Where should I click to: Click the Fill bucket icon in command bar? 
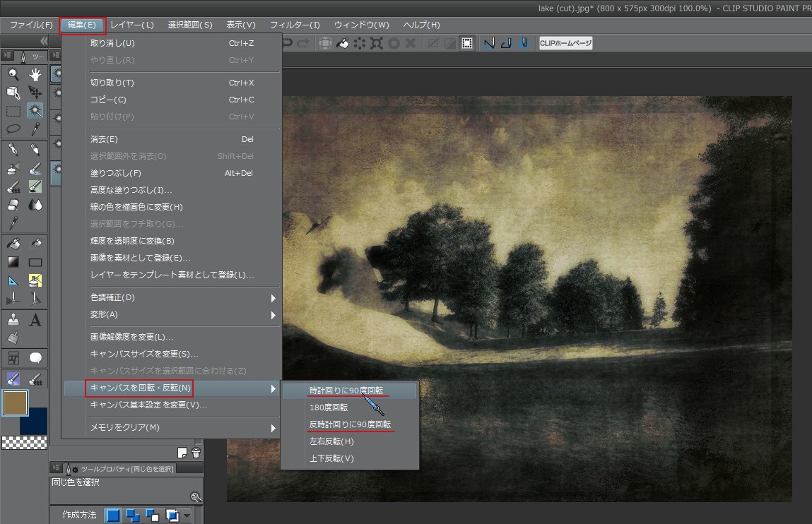tap(342, 43)
